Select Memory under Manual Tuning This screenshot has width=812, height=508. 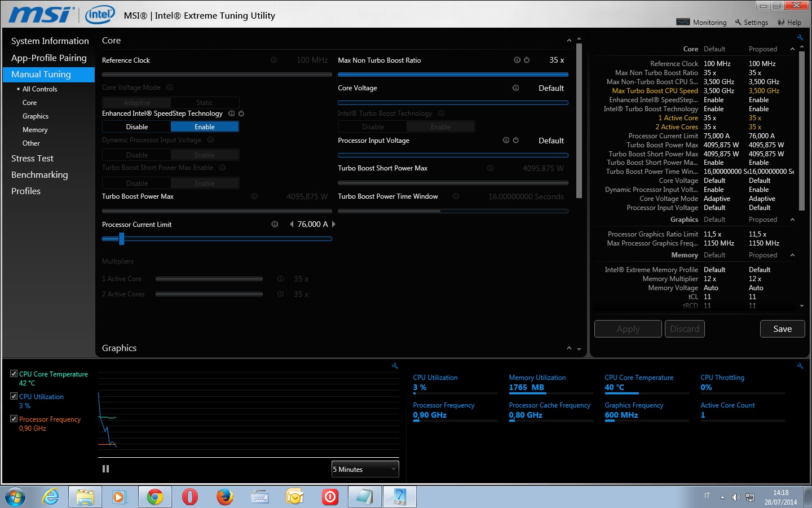(35, 130)
